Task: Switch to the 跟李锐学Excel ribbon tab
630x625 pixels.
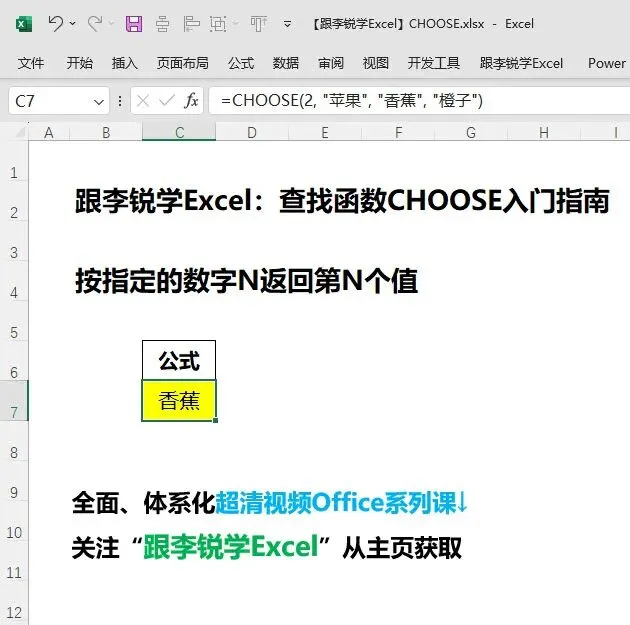Action: point(521,63)
